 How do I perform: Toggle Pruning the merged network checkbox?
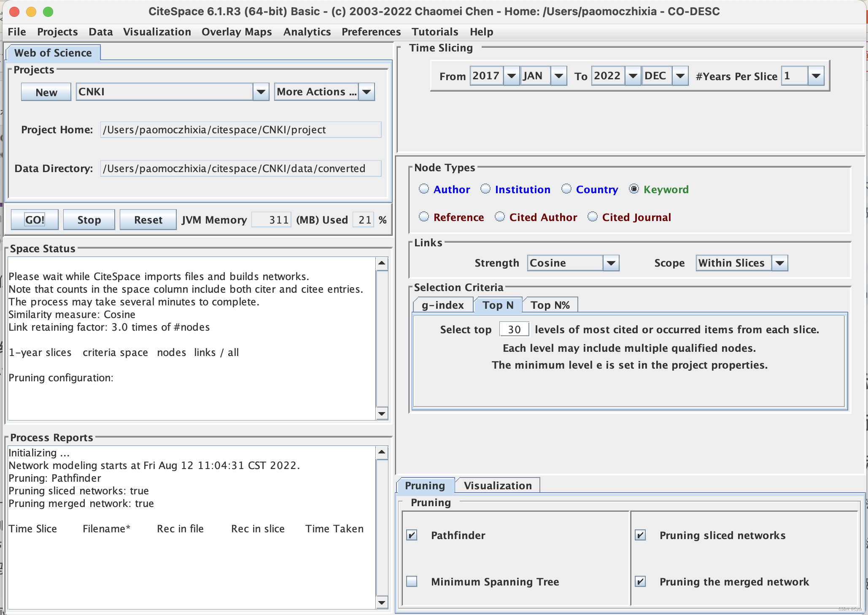pyautogui.click(x=640, y=582)
